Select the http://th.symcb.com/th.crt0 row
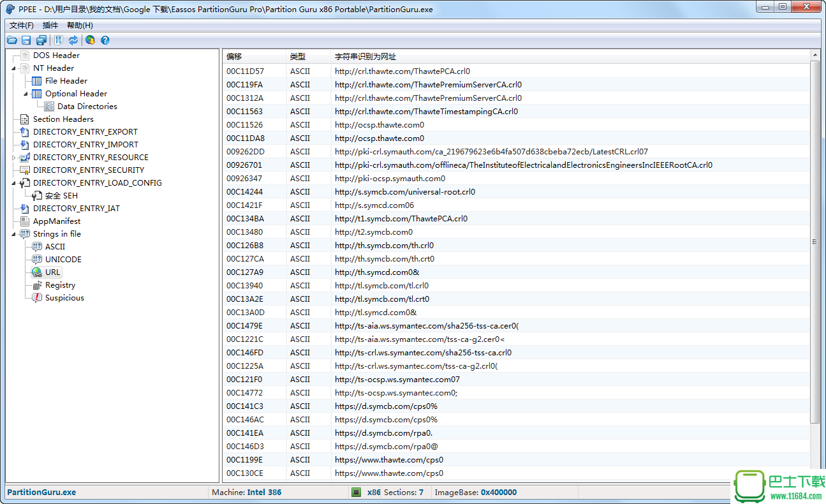Screen dimensions: 826x504 [517, 258]
